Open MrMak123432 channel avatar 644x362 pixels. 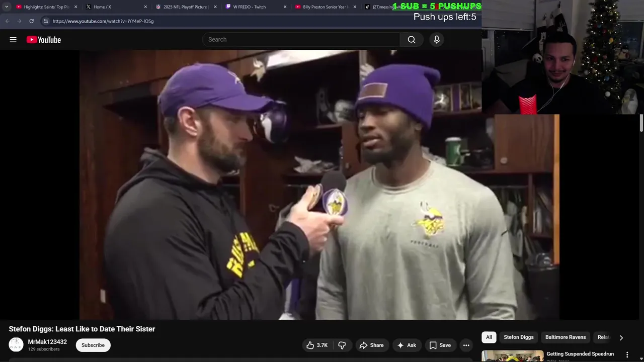pos(16,345)
